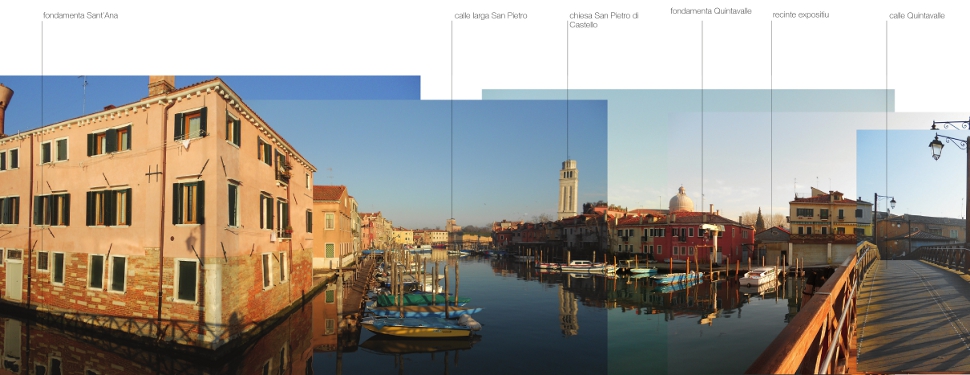Click the fondamenta Quintavalle label
970x375 pixels.
pyautogui.click(x=711, y=11)
